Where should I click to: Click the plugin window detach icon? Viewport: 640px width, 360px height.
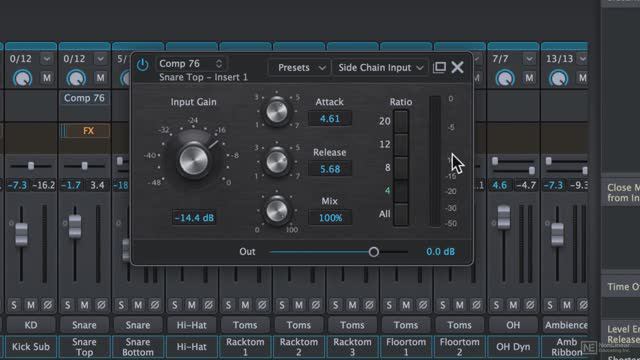[x=439, y=67]
